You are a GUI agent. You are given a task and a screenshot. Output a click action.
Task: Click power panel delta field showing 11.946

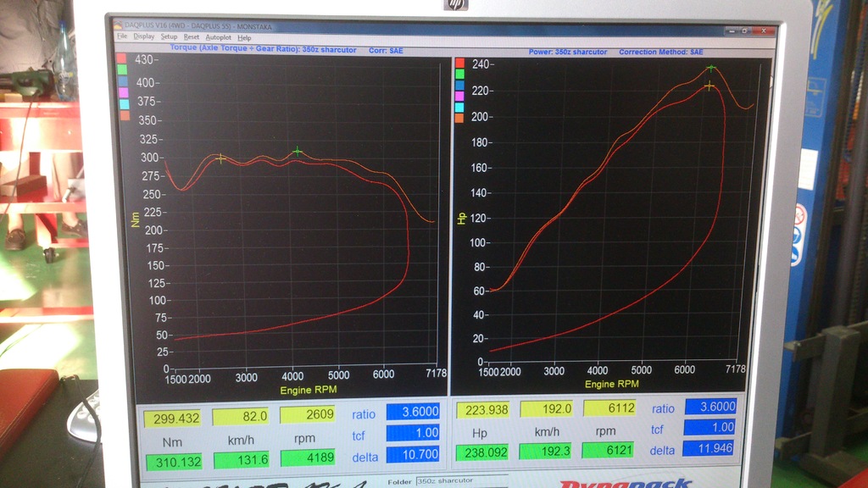click(x=709, y=450)
